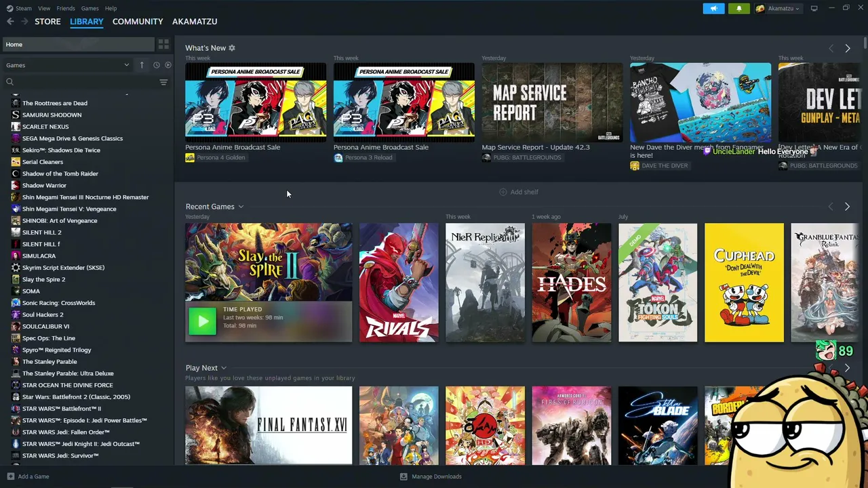This screenshot has width=868, height=488.
Task: Switch to the STORE tab
Action: coord(47,22)
